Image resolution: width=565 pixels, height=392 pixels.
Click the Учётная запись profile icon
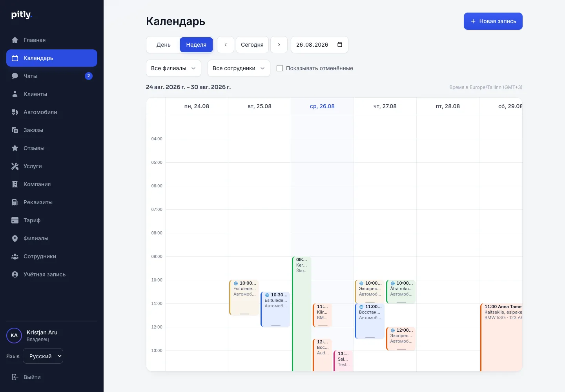15,274
